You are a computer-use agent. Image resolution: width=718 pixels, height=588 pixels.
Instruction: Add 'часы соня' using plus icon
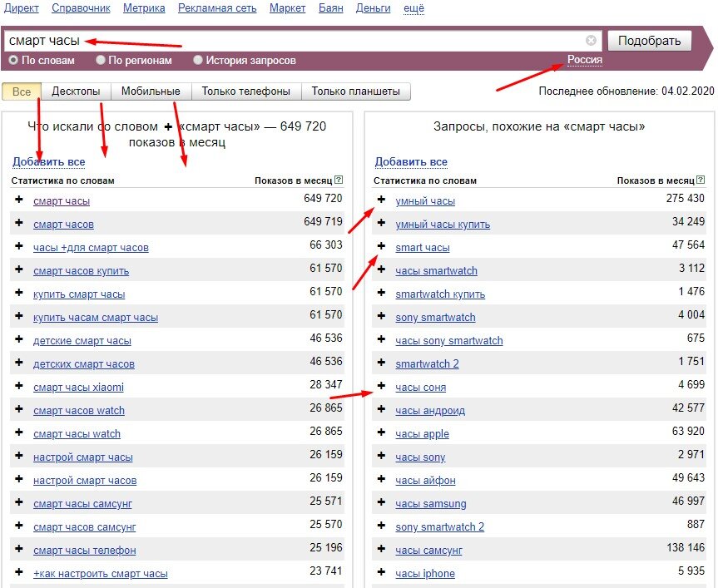[381, 386]
